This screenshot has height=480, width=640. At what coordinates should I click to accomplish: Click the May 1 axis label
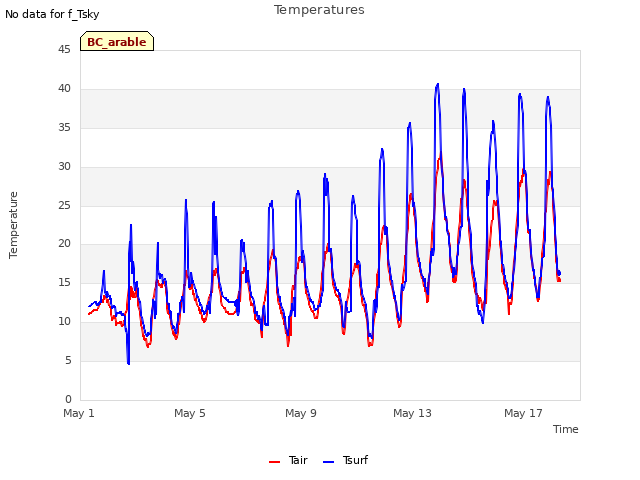(x=79, y=413)
